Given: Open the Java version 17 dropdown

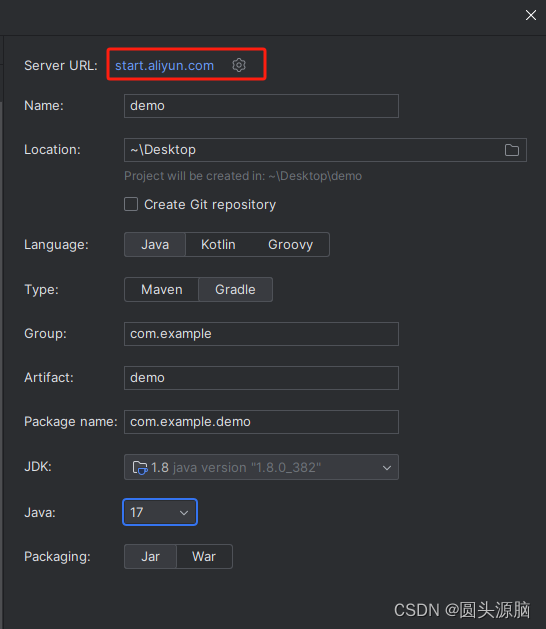Looking at the screenshot, I should point(160,512).
